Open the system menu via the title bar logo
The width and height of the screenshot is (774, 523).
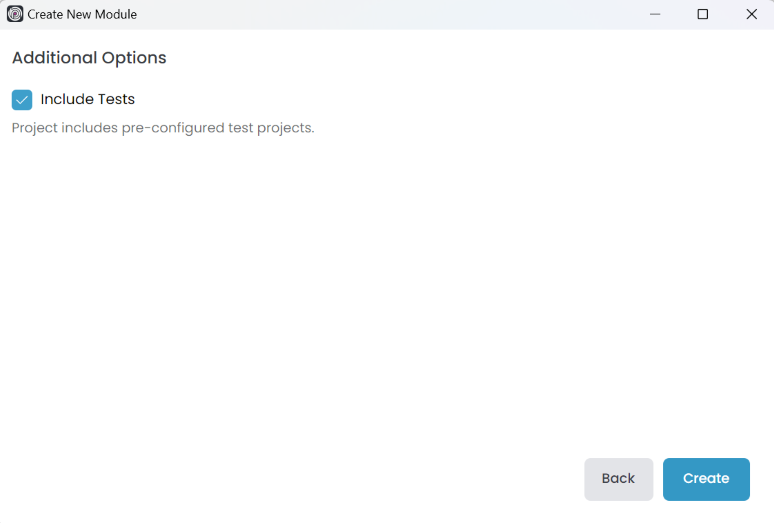tap(15, 14)
